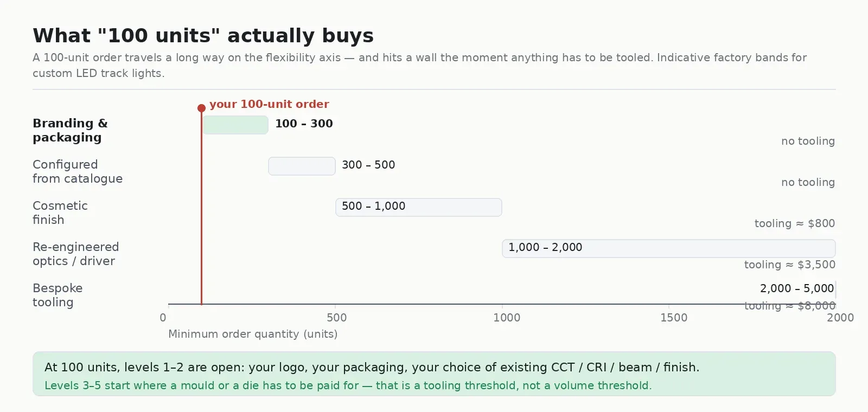Click the 500 axis tick label
Viewport: 868px width, 412px height.
336,318
